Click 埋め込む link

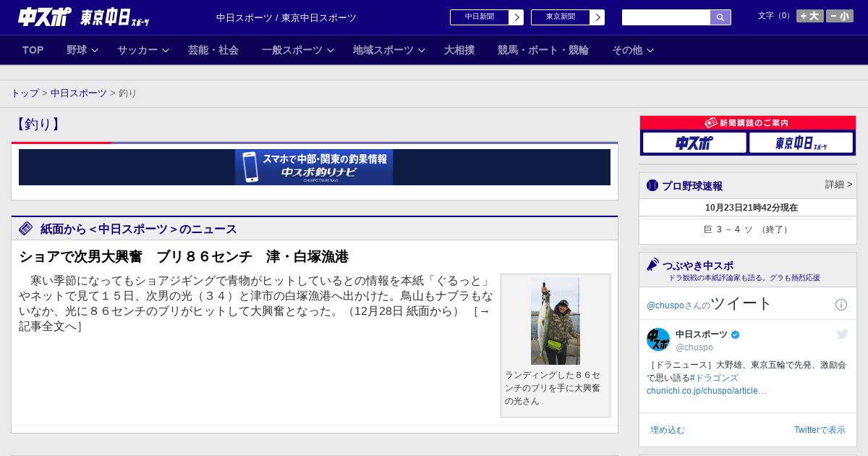[x=667, y=430]
